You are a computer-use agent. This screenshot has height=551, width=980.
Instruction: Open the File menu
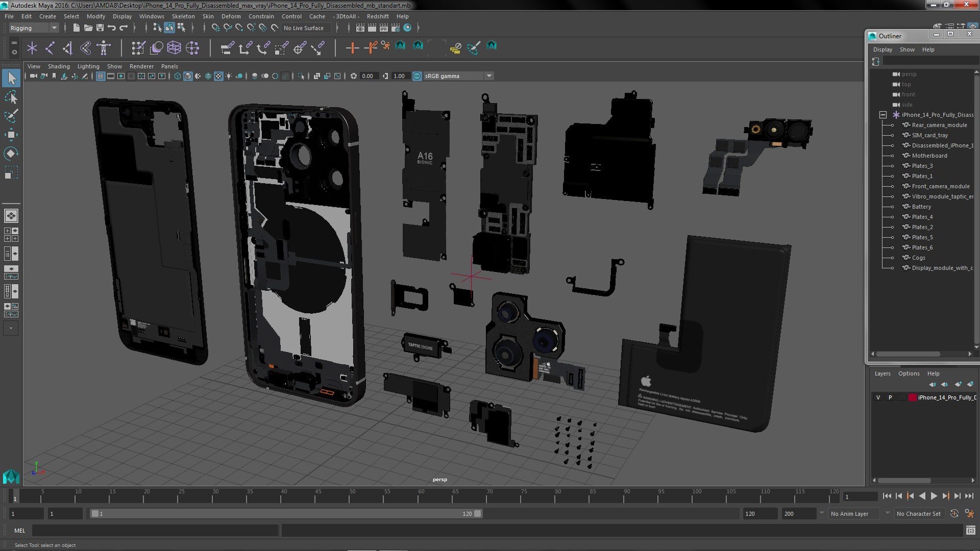point(9,16)
